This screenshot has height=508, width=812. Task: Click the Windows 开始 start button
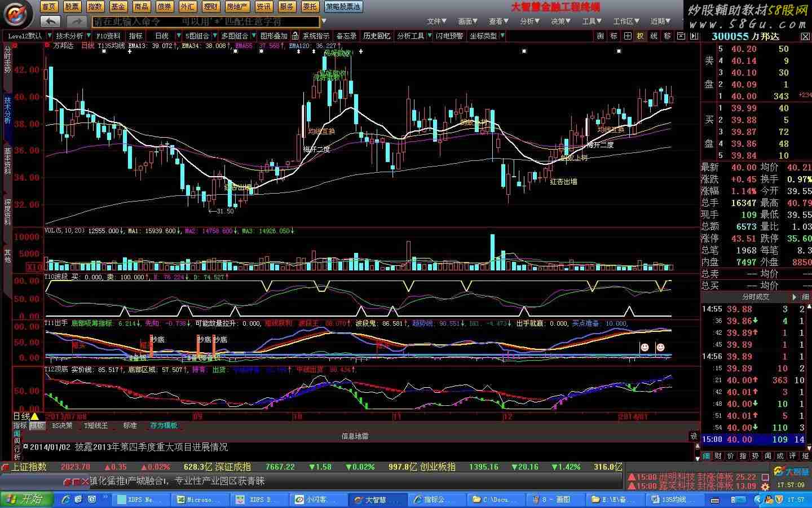(x=27, y=499)
